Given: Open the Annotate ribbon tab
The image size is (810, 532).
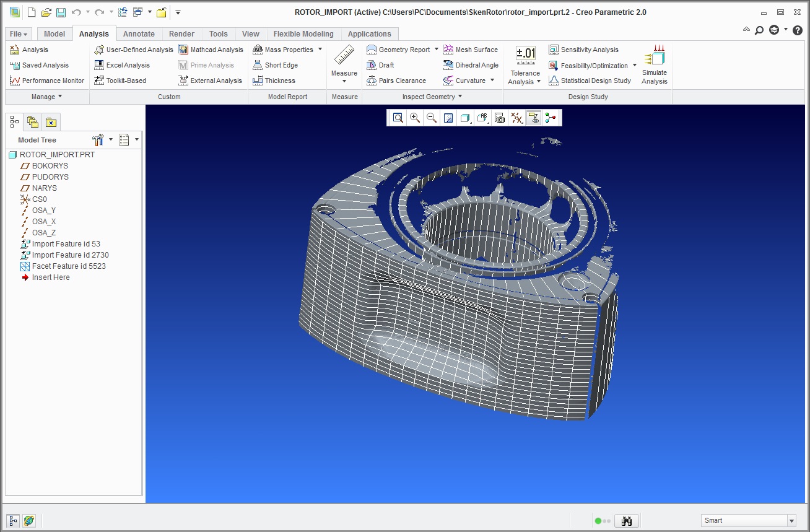Looking at the screenshot, I should click(139, 34).
